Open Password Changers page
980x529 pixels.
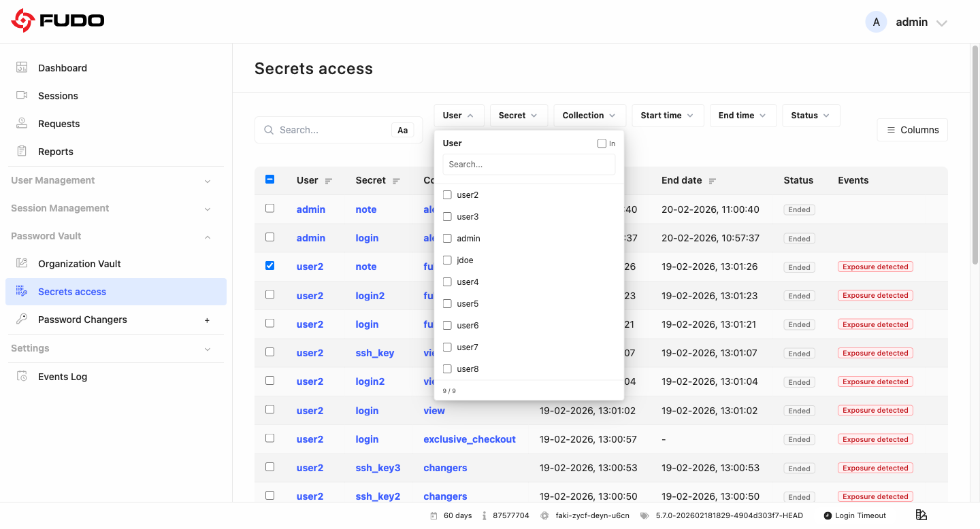click(82, 320)
